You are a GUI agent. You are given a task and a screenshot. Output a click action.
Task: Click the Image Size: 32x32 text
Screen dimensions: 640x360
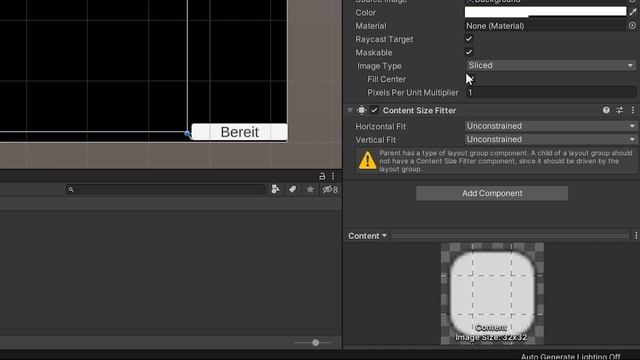tap(491, 338)
